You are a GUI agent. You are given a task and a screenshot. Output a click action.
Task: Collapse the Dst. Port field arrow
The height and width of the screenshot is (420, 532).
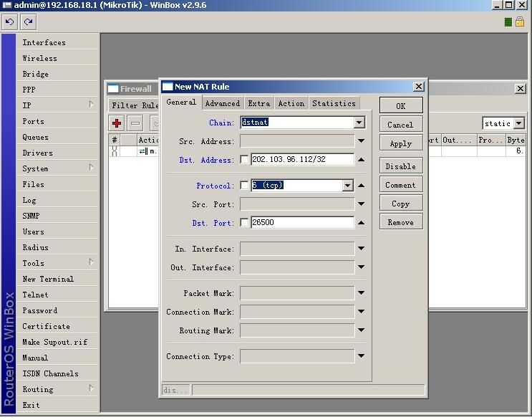[362, 223]
